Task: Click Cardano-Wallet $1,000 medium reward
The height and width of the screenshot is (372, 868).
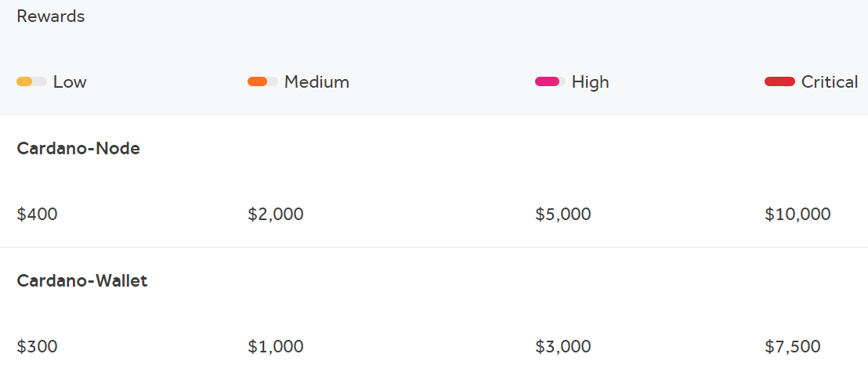Action: click(276, 347)
